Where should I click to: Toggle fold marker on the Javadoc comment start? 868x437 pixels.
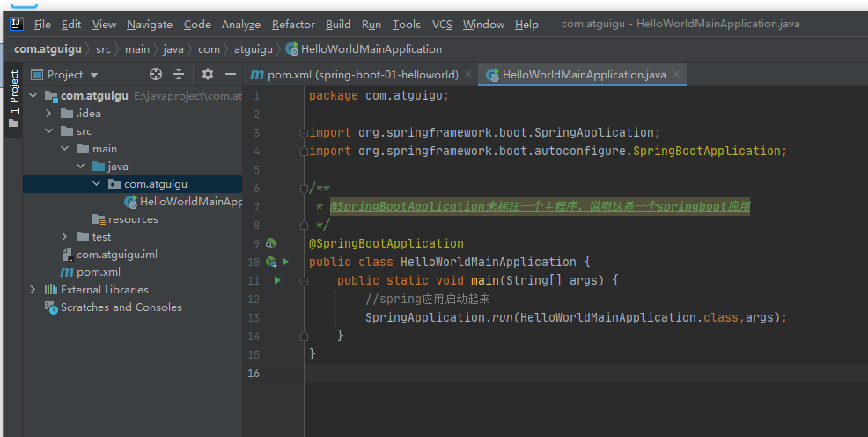(x=303, y=188)
